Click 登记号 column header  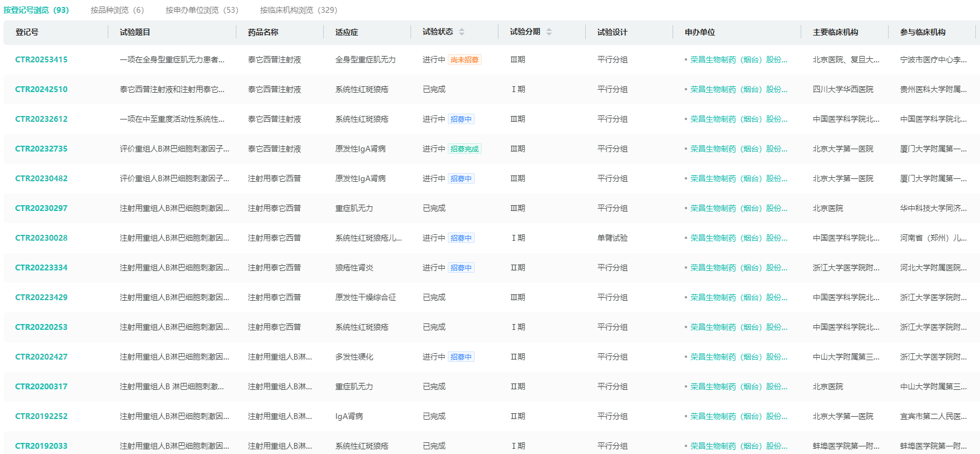tap(27, 32)
